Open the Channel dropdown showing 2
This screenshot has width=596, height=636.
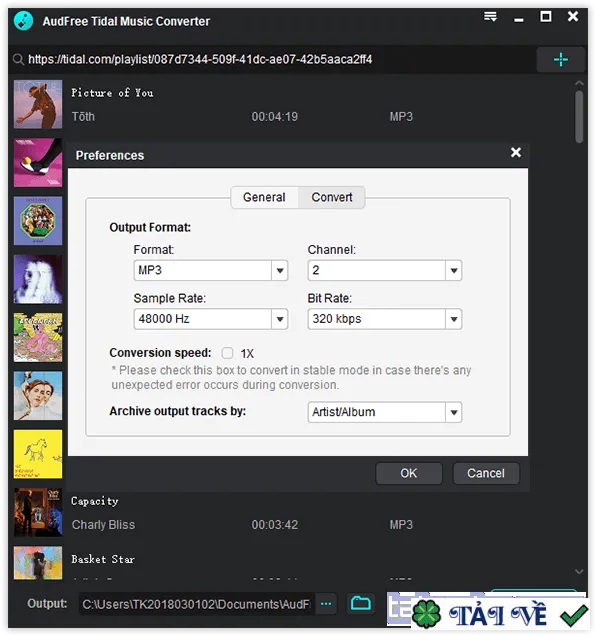[385, 270]
